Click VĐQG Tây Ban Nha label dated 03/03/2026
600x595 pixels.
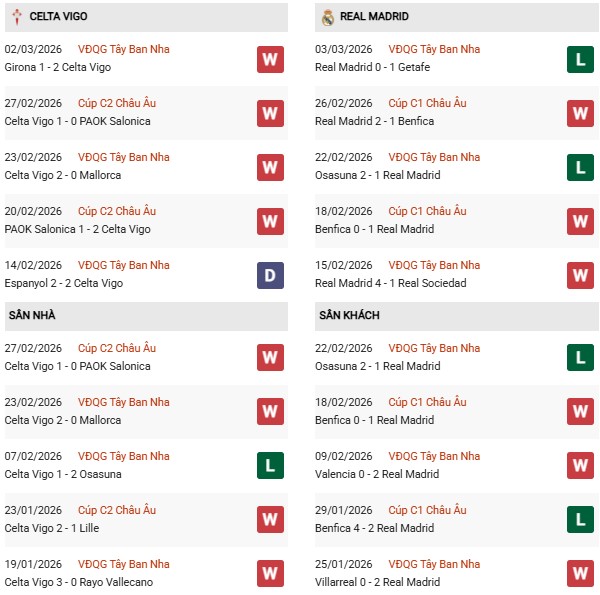tap(432, 49)
